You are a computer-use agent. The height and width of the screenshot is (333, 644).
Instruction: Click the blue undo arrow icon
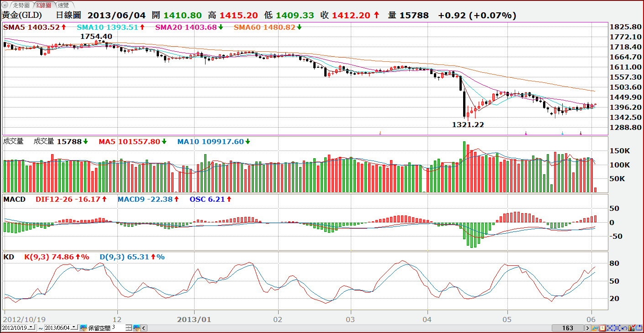click(x=624, y=328)
